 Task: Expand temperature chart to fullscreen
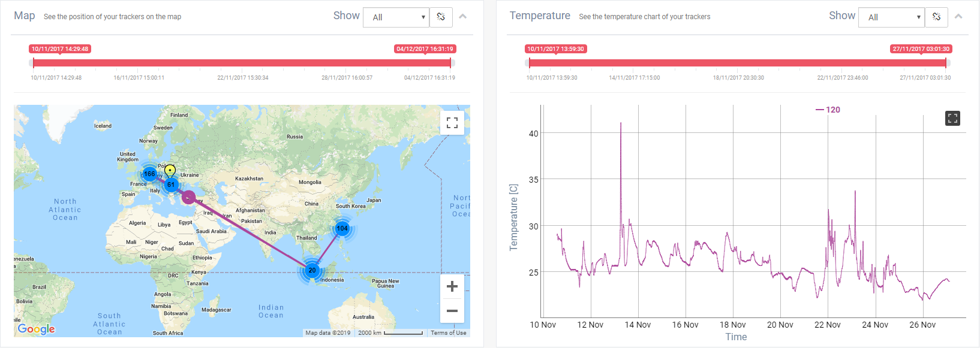[x=952, y=119]
